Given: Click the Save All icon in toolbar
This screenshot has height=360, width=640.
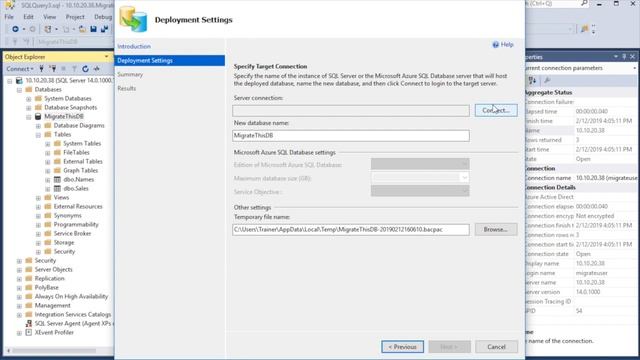Looking at the screenshot, I should tap(104, 29).
